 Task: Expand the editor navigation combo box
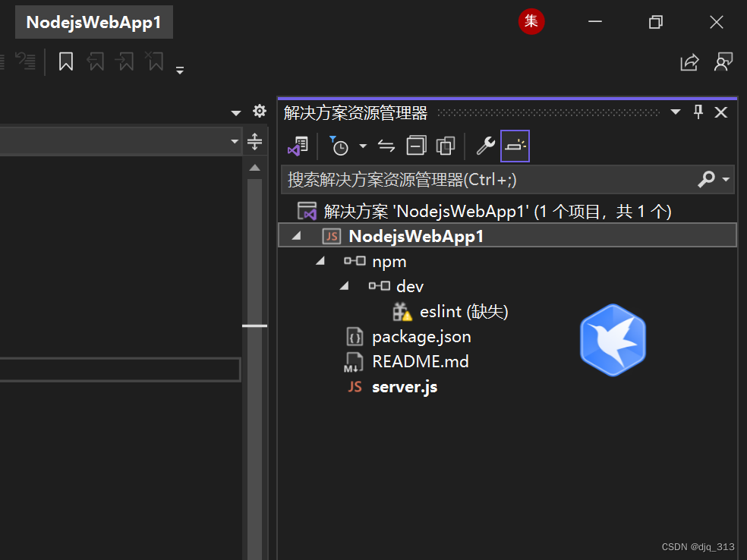pos(235,141)
